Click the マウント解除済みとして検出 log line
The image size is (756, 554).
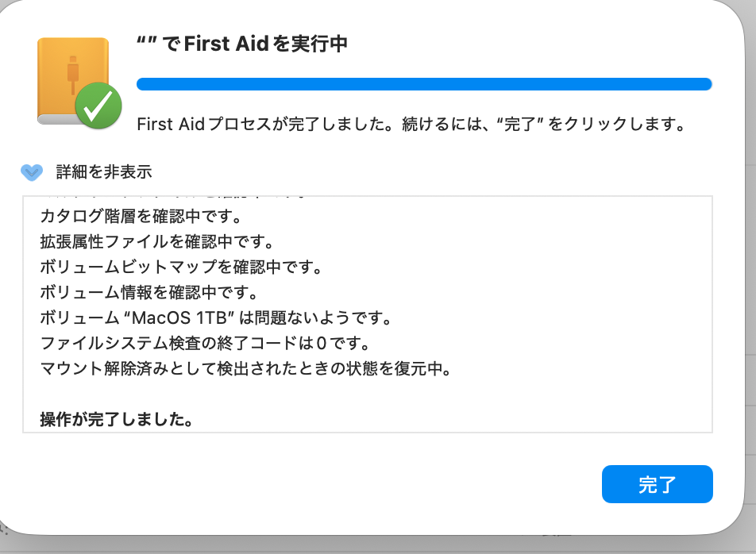point(245,369)
